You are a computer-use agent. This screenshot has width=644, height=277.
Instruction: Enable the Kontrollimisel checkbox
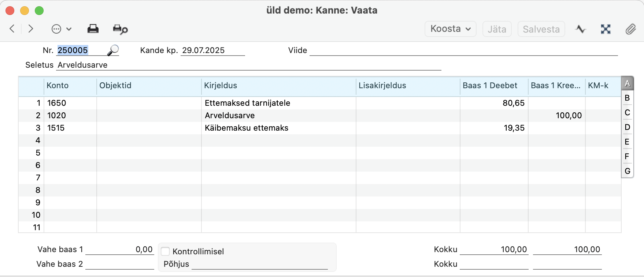(166, 251)
